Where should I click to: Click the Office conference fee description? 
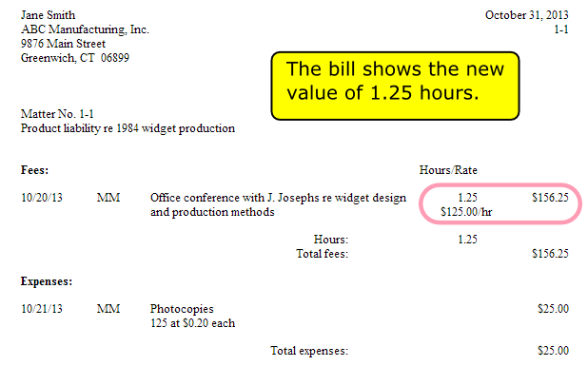(x=278, y=204)
